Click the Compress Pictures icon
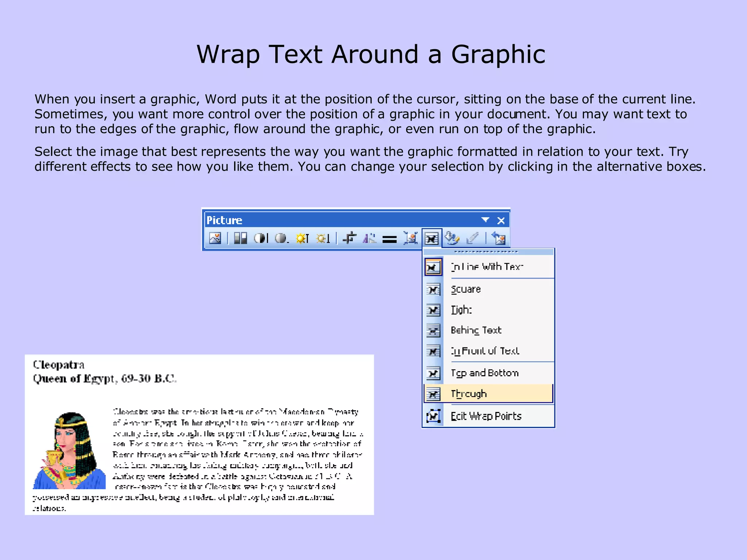This screenshot has height=560, width=747. click(411, 238)
